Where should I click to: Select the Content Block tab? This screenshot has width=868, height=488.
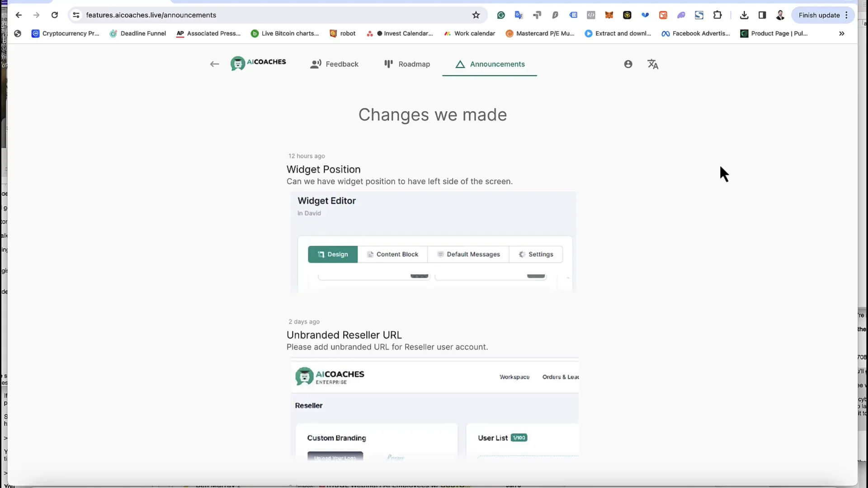pos(392,254)
